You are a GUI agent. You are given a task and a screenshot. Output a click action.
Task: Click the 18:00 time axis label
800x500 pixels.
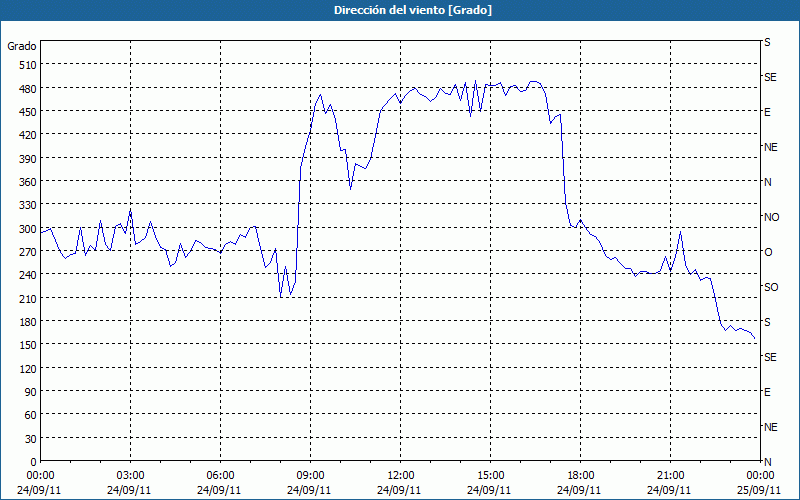click(580, 476)
